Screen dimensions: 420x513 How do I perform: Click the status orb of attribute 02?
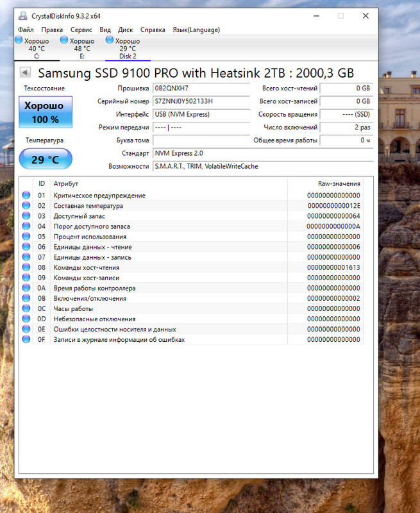pyautogui.click(x=26, y=205)
